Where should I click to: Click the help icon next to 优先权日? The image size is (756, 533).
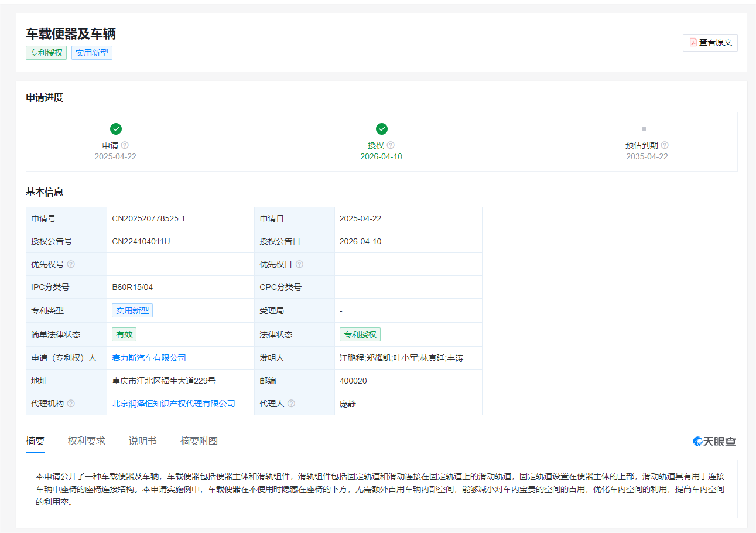coord(300,264)
